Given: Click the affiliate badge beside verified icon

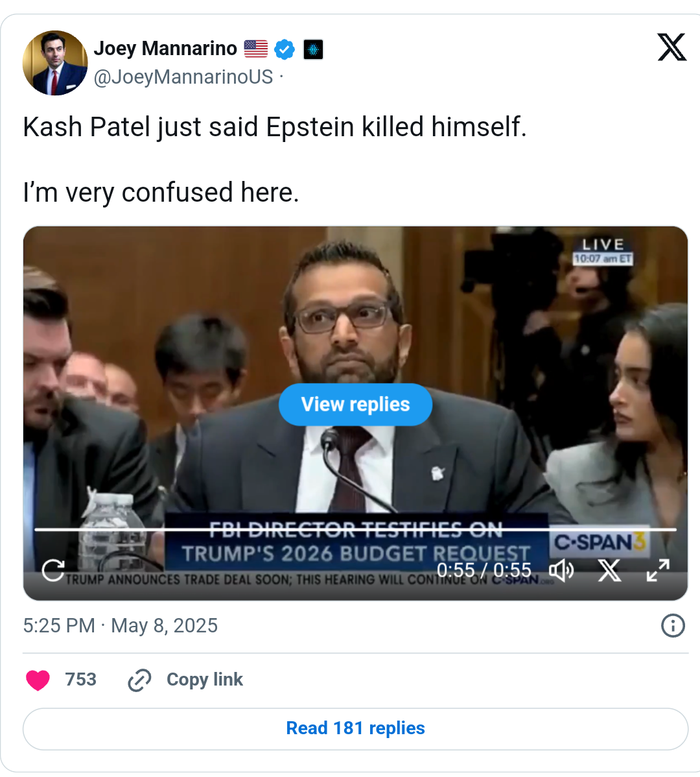Looking at the screenshot, I should click(313, 50).
